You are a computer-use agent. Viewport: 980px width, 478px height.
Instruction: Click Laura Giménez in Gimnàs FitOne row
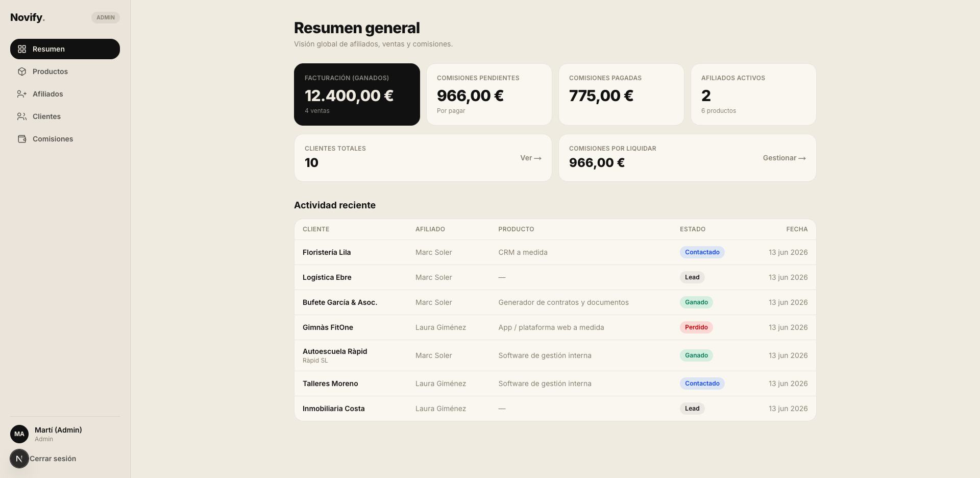pos(440,327)
